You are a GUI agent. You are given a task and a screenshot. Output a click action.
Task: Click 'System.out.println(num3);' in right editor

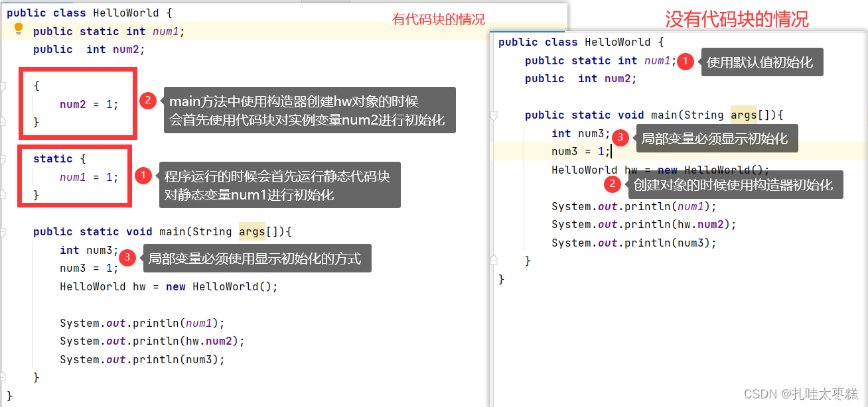click(x=634, y=243)
